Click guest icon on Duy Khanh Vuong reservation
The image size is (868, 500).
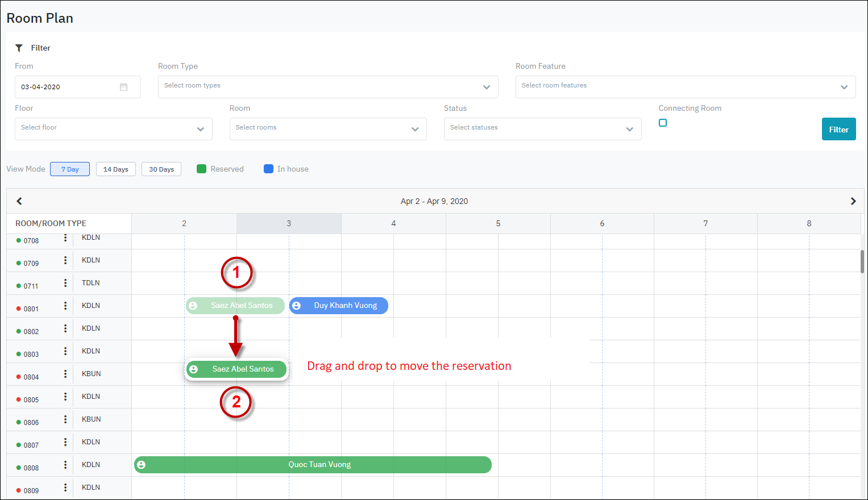[296, 306]
